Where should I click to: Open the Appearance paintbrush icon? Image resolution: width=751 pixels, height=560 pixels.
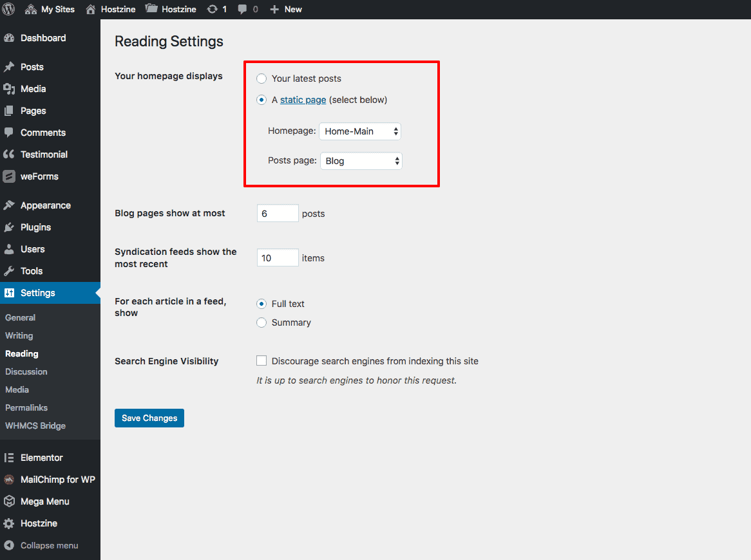pyautogui.click(x=9, y=205)
